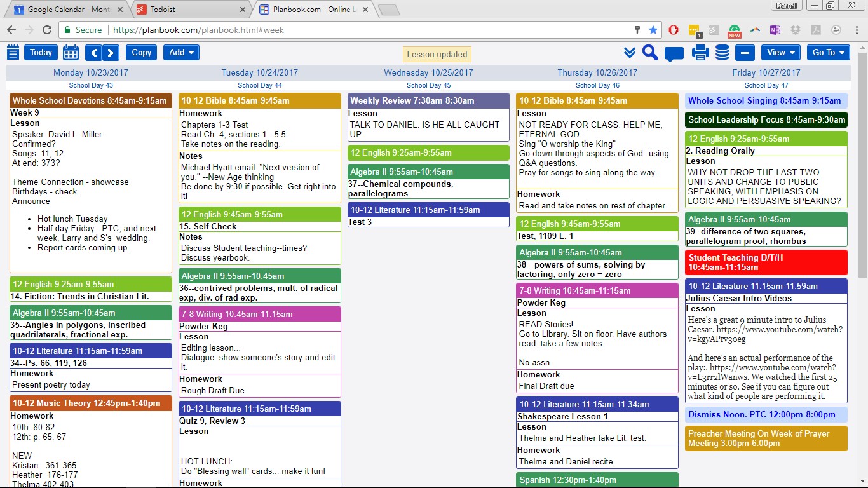
Task: Print the planbook with printer icon
Action: pyautogui.click(x=700, y=53)
